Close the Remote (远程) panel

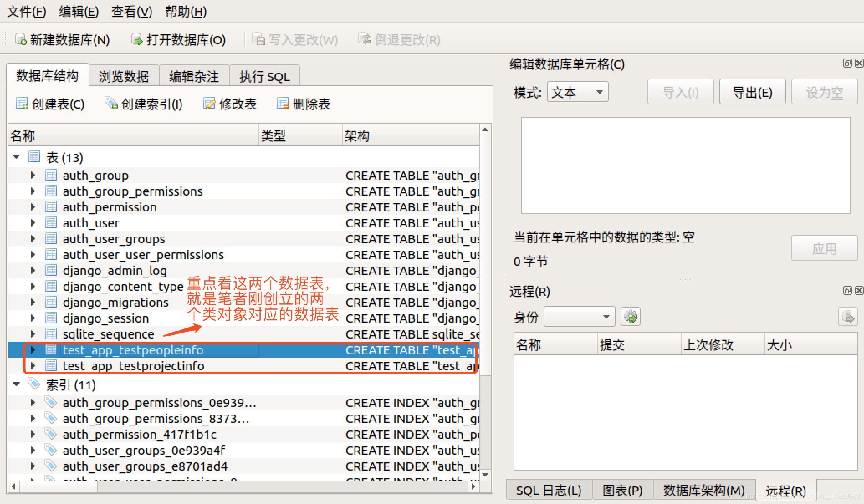tap(859, 290)
